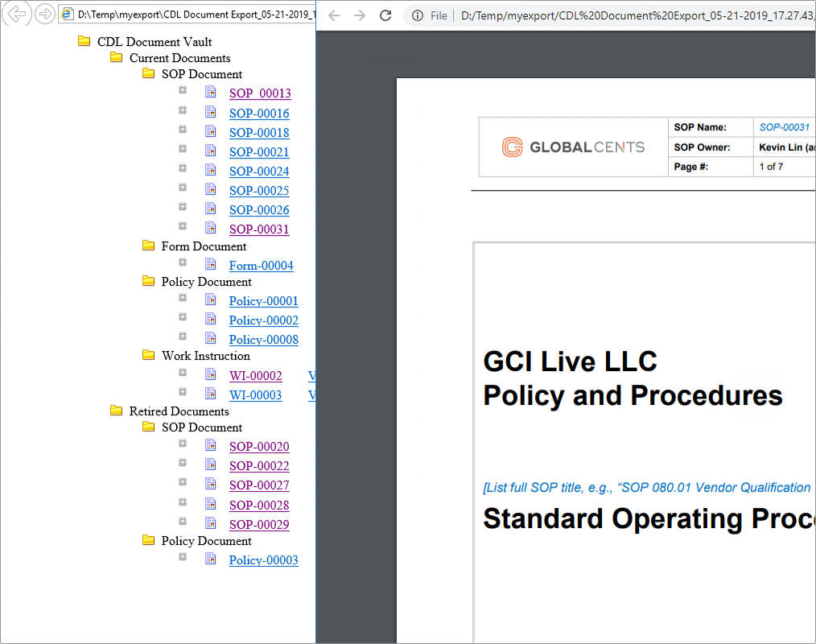Screen dimensions: 816x644
Task: Expand the SOP-00029 row details
Action: coord(183,521)
